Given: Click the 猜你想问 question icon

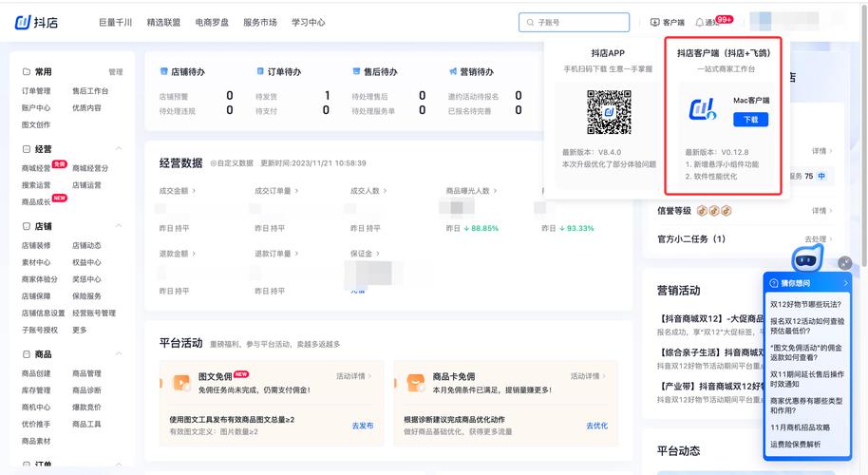Looking at the screenshot, I should pos(774,283).
